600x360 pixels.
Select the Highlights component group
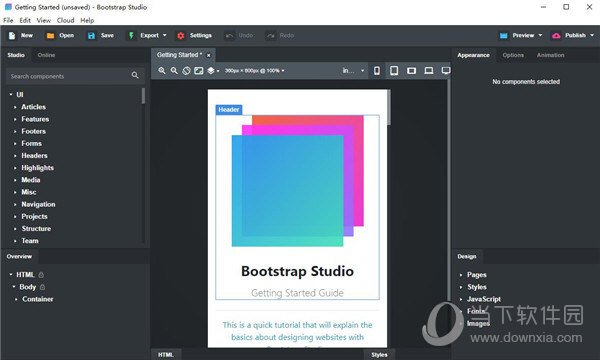click(x=38, y=168)
